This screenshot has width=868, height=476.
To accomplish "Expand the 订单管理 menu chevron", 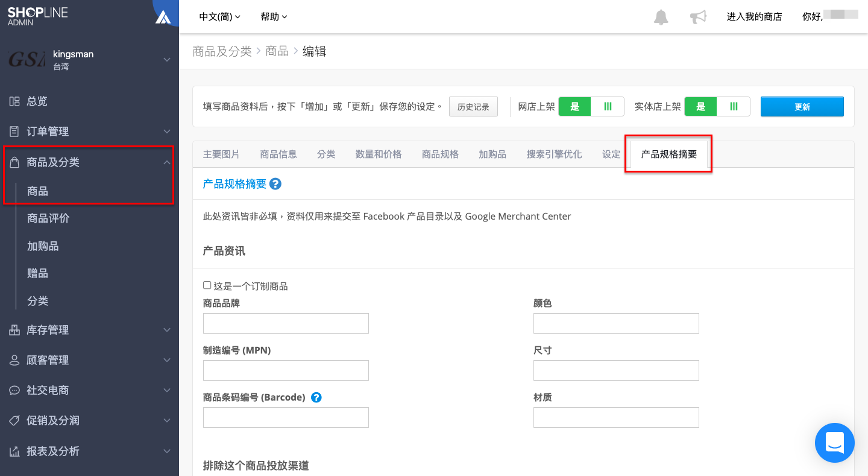I will pos(167,132).
